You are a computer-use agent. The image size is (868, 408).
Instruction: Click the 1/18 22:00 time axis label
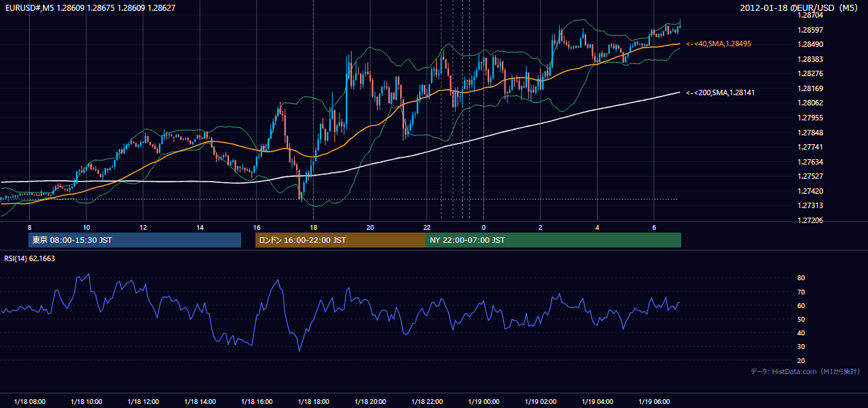point(427,402)
